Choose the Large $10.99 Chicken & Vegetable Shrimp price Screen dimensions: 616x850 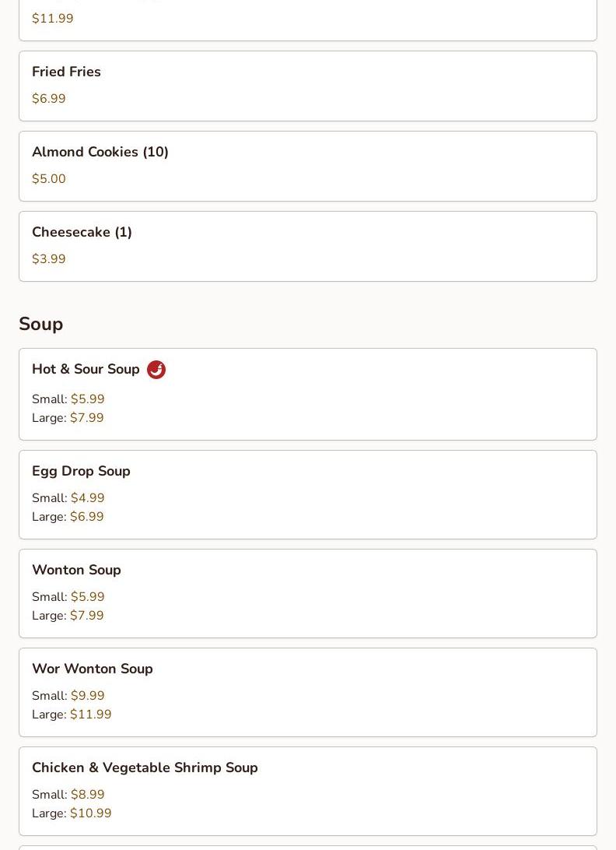point(90,813)
